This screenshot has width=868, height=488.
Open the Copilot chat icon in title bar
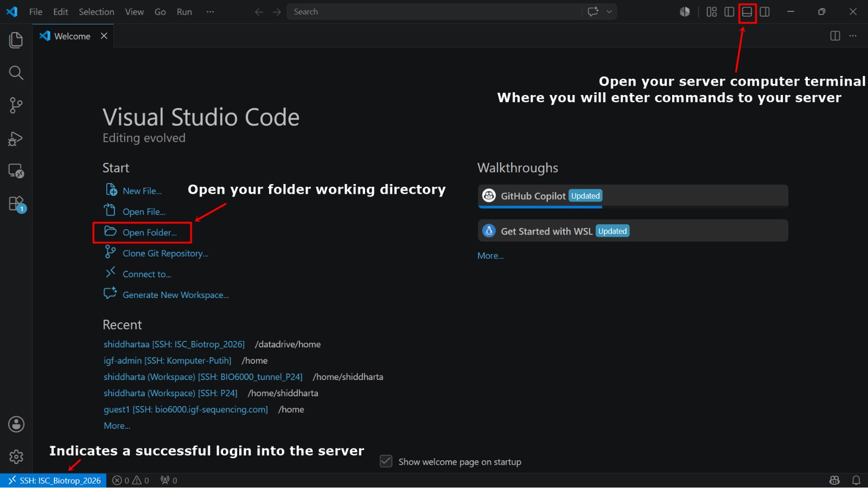coord(593,11)
